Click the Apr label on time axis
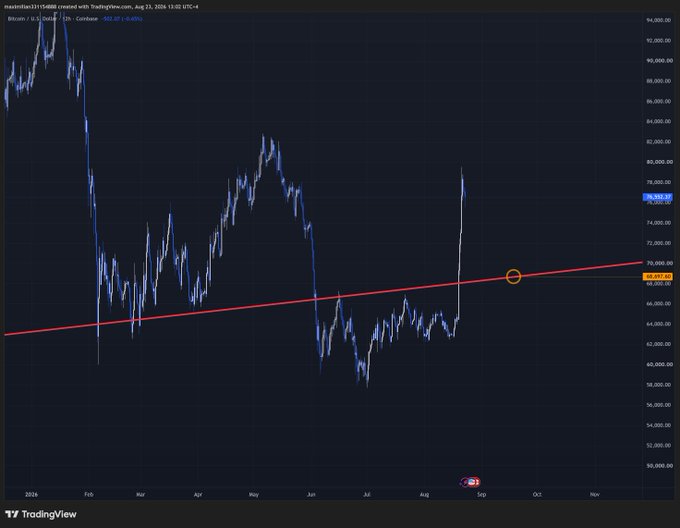 198,494
